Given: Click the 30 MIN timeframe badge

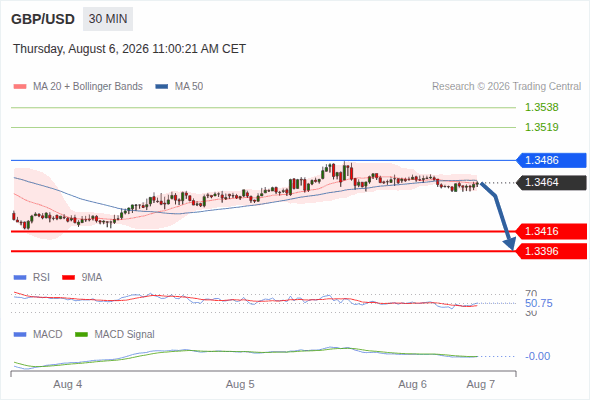Looking at the screenshot, I should click(x=108, y=19).
